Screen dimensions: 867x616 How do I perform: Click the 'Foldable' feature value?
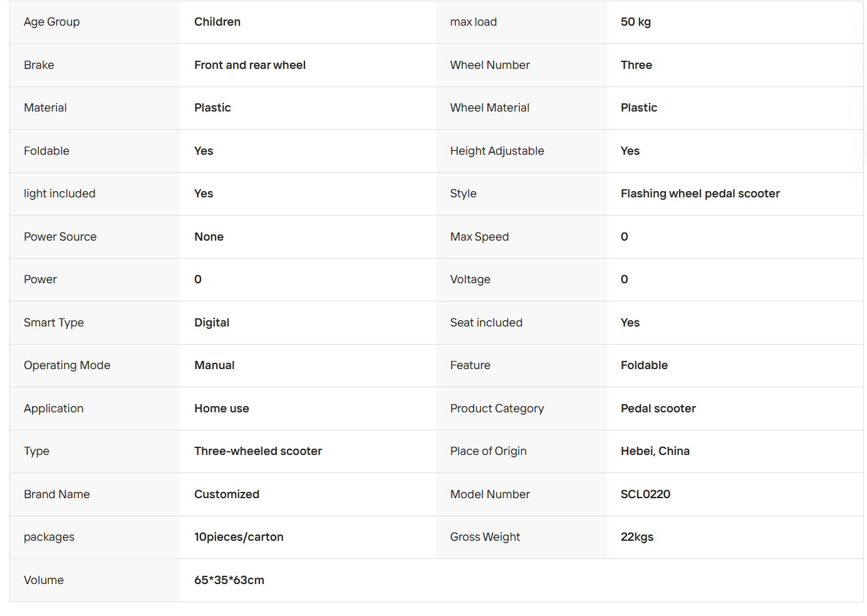644,365
